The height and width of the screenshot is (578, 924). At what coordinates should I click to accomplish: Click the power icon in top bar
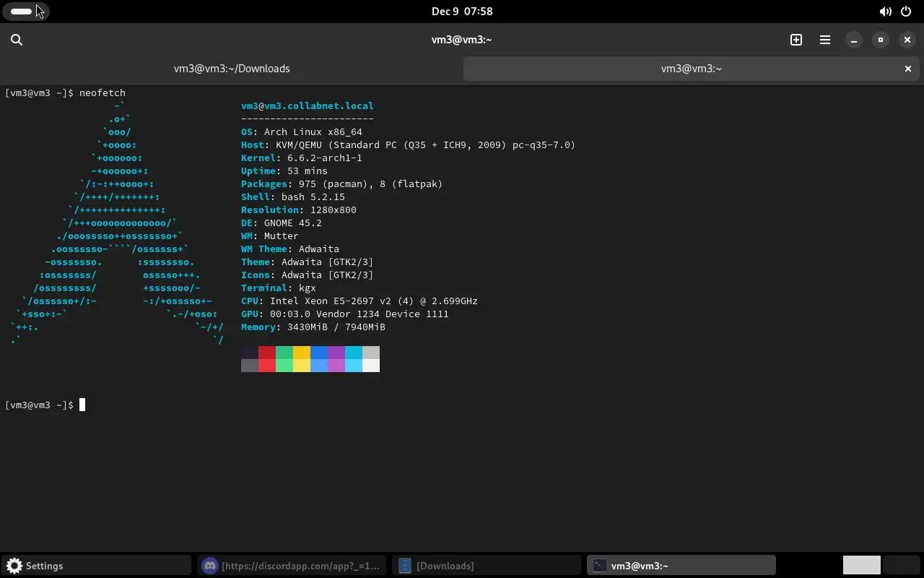click(906, 12)
